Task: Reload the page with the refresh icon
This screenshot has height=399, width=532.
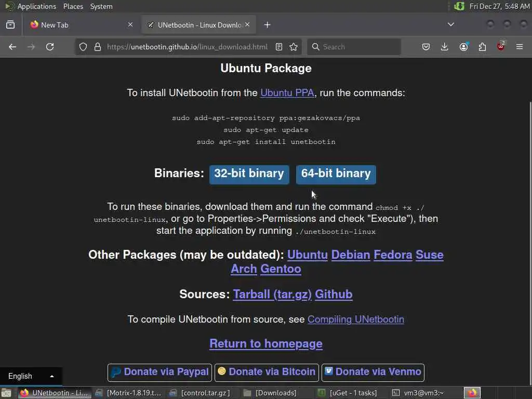Action: [x=50, y=47]
